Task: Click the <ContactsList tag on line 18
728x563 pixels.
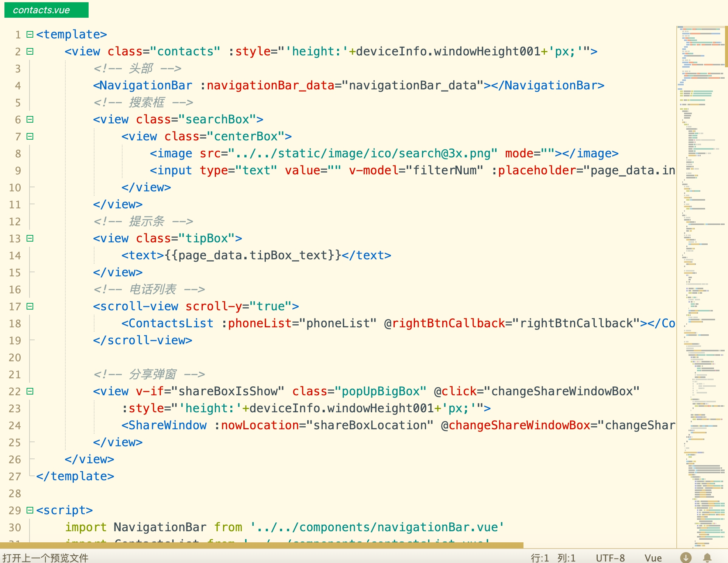Action: (168, 323)
